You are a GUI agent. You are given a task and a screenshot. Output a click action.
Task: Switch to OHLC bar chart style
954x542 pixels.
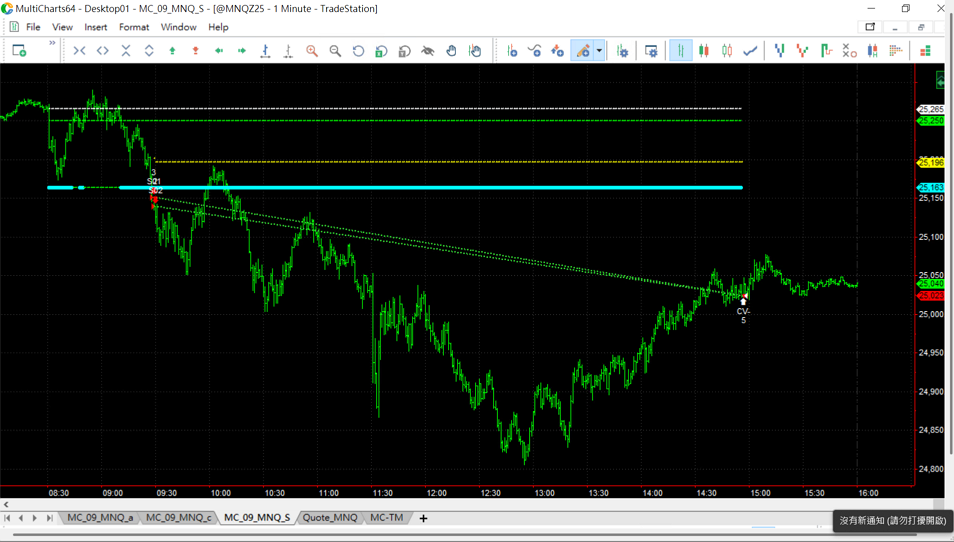click(x=681, y=51)
